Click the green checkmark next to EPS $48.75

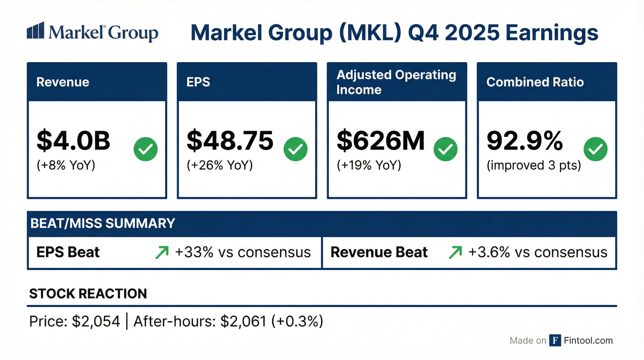pos(296,149)
